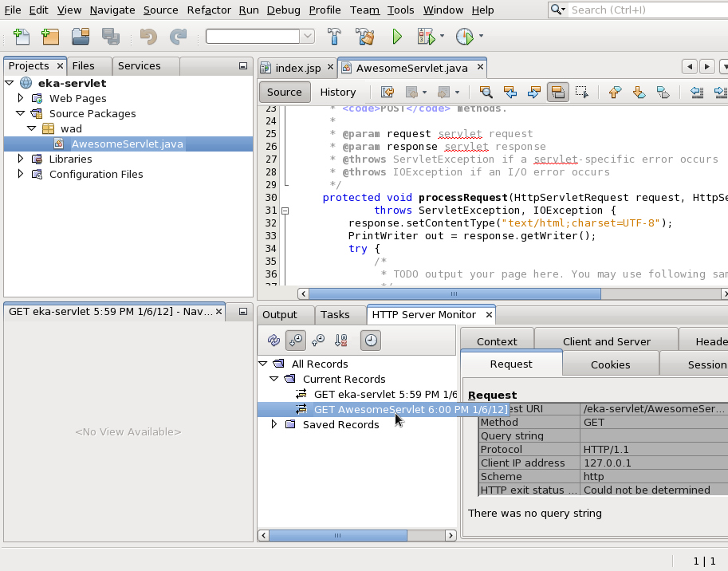Open the Client and Server tab
The height and width of the screenshot is (571, 728).
click(x=606, y=341)
